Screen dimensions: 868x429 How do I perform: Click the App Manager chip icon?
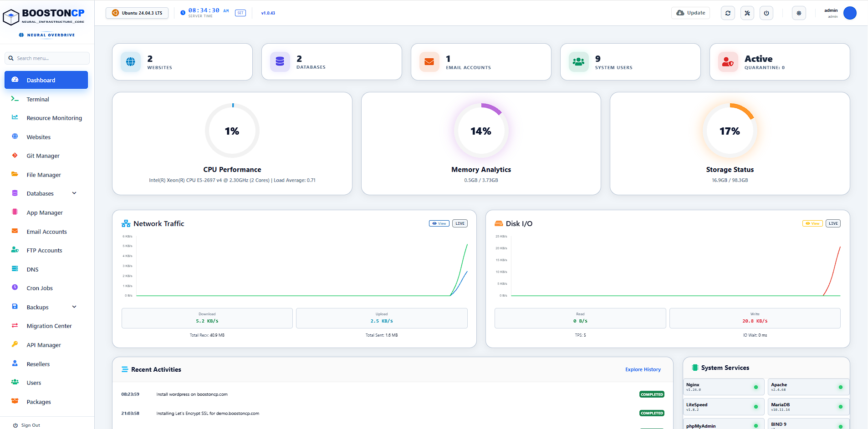(15, 212)
